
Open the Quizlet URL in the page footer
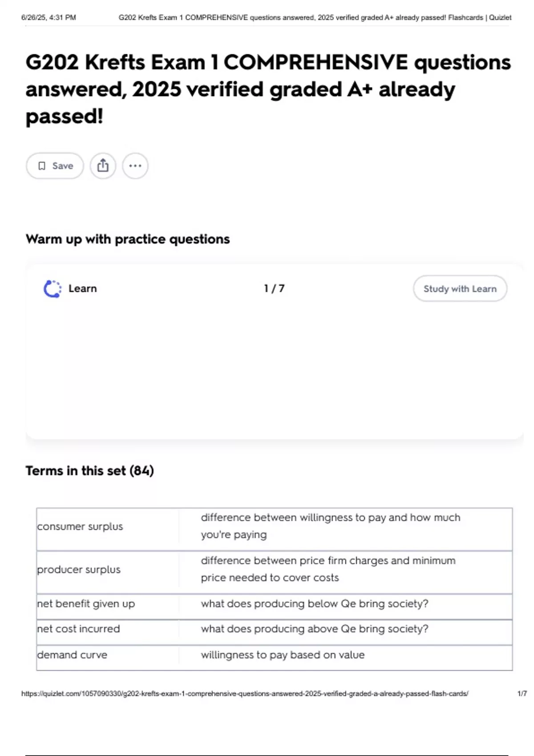tap(245, 693)
